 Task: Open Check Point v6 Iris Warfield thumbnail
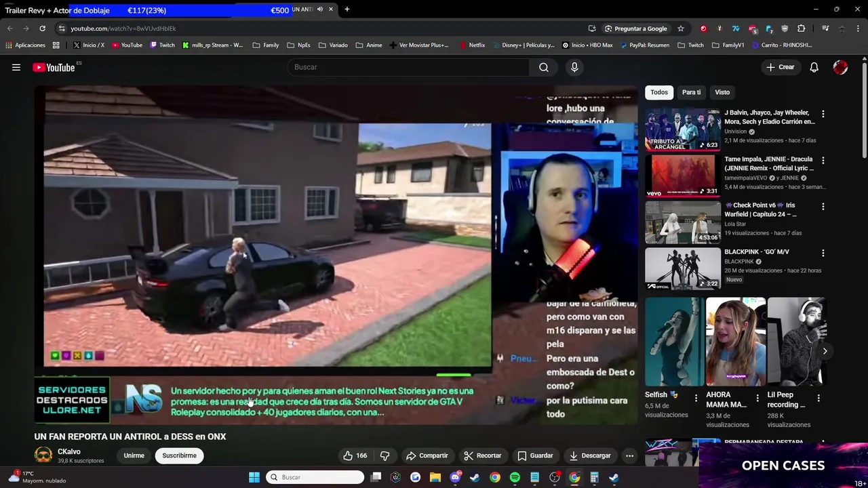click(x=683, y=222)
